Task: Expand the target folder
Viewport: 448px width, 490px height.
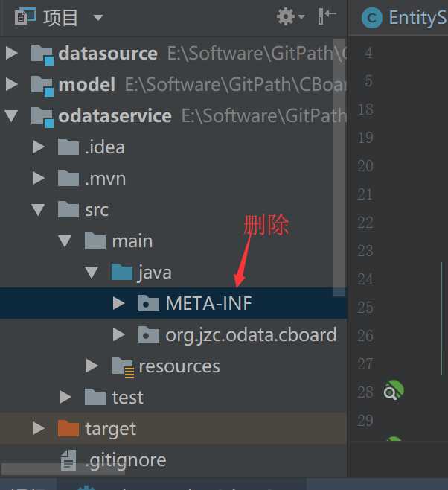Action: (x=39, y=428)
